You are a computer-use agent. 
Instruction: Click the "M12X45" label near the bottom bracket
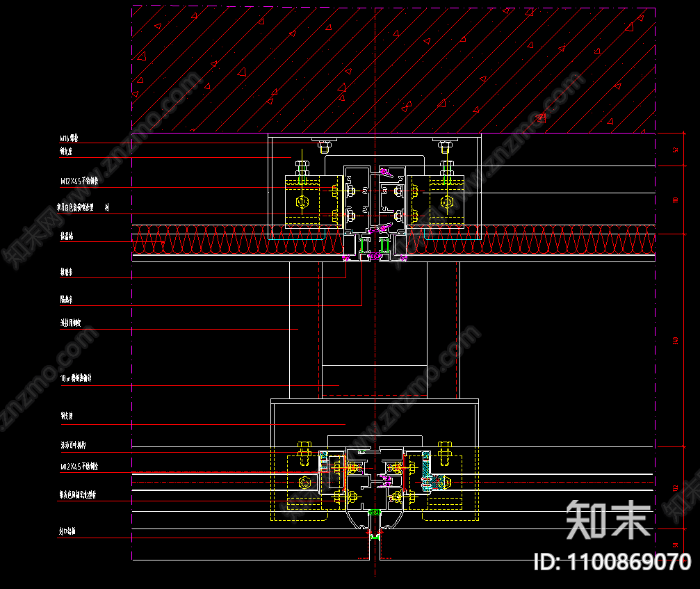(79, 467)
